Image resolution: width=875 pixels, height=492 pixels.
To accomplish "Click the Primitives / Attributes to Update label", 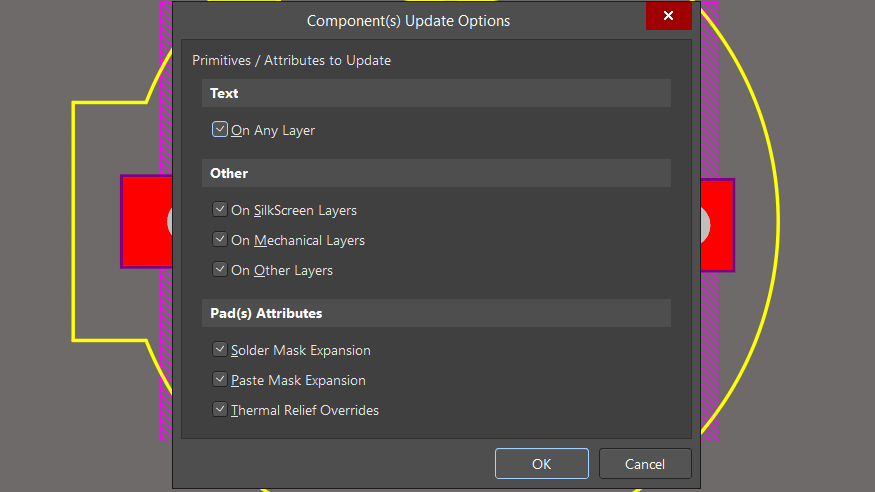I will pyautogui.click(x=291, y=61).
